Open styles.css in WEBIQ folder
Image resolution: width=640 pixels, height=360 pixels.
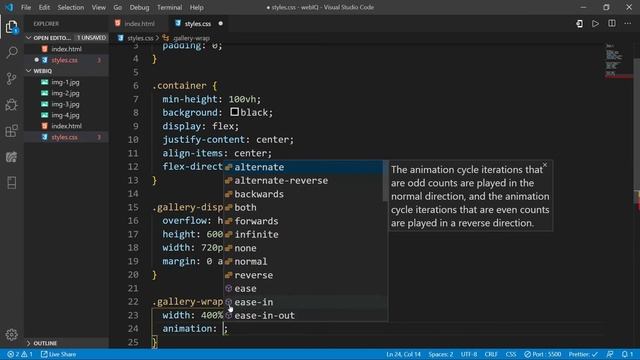tap(66, 137)
